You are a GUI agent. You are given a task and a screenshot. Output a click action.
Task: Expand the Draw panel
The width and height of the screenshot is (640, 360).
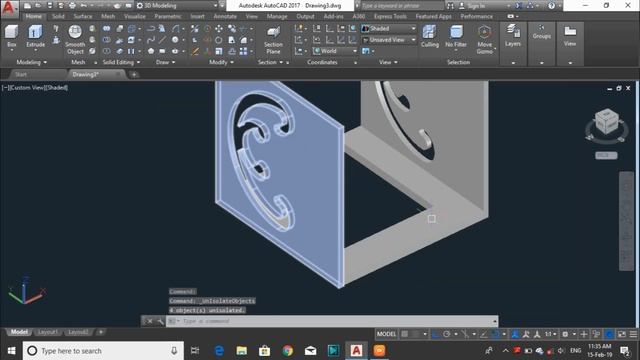point(165,62)
